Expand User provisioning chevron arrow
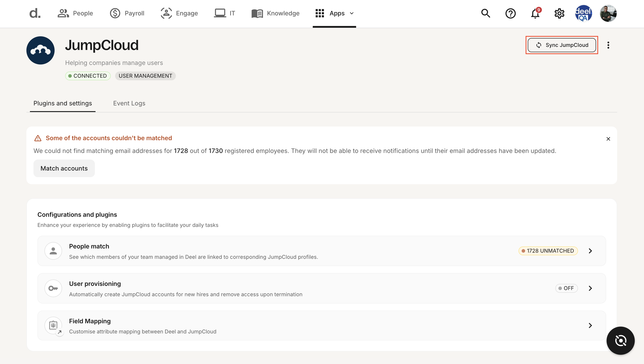Image resolution: width=644 pixels, height=364 pixels. 590,288
